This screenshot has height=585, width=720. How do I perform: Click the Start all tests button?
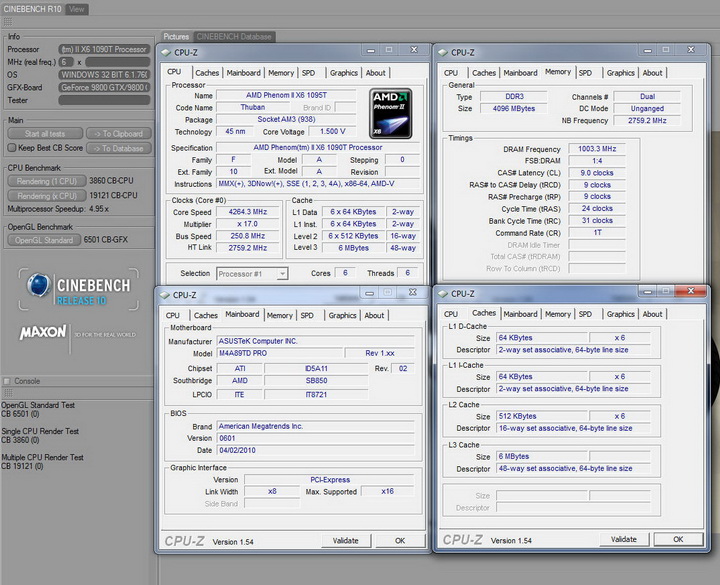45,134
